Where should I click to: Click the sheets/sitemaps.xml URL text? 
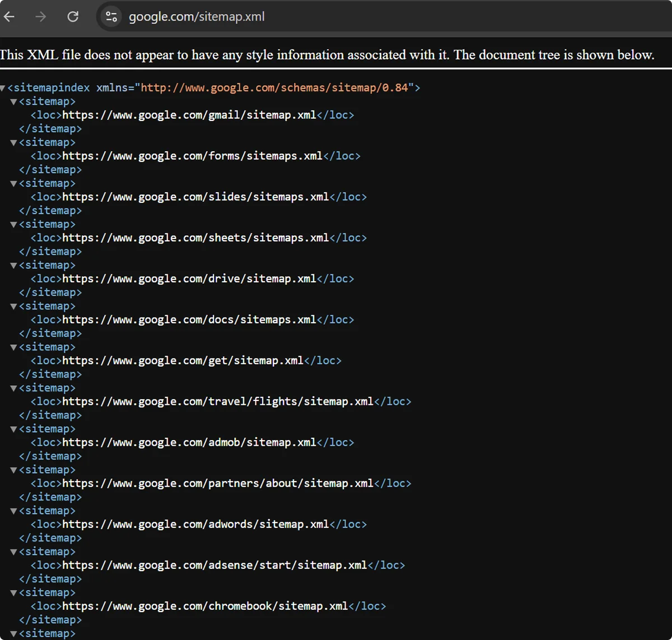click(x=195, y=237)
